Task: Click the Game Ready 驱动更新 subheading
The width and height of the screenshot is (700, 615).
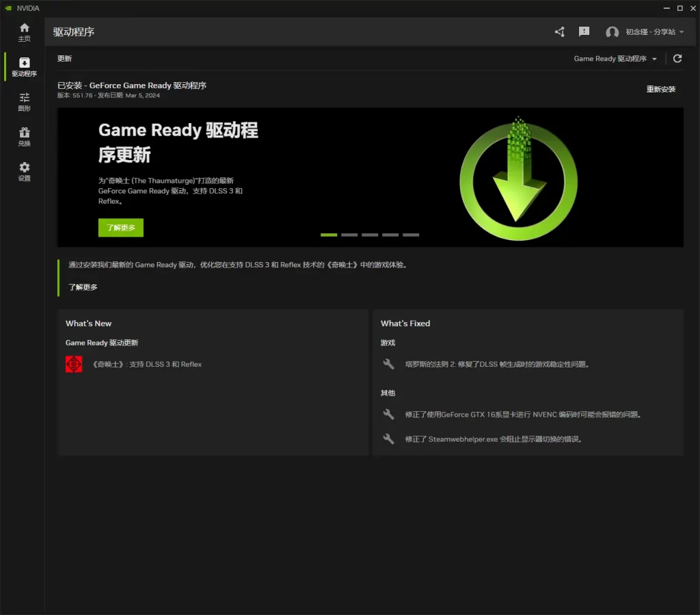Action: point(102,343)
